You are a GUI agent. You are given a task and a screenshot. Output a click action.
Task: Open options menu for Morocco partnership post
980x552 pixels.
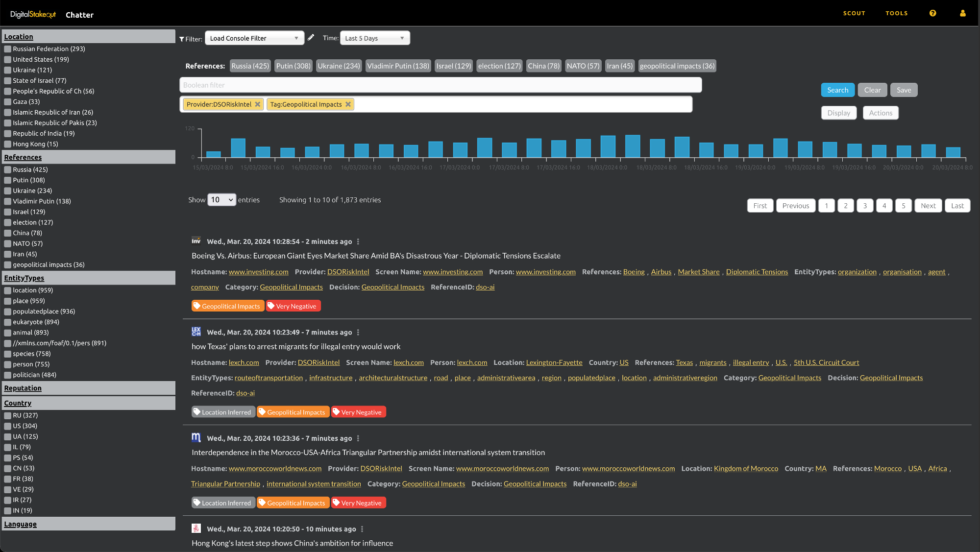(x=358, y=438)
